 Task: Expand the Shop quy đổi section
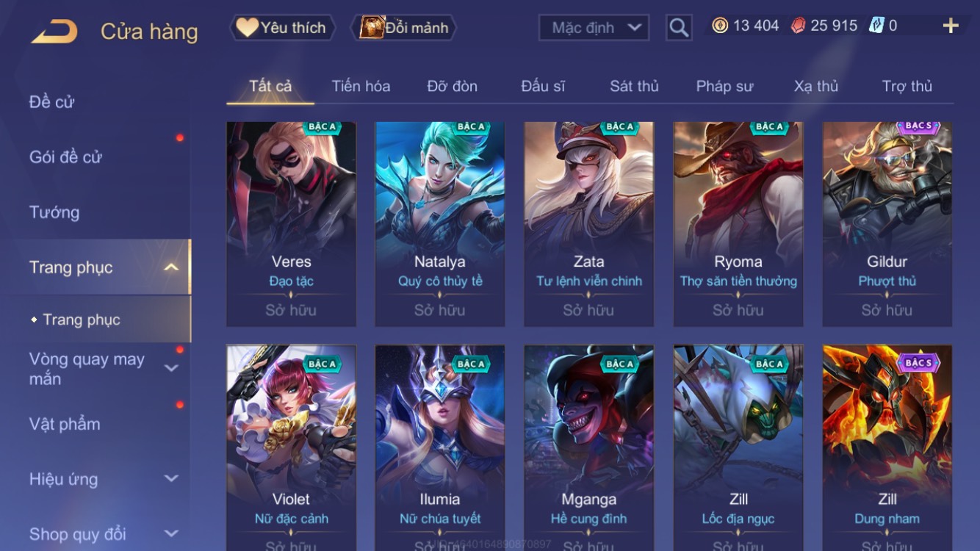coord(170,534)
